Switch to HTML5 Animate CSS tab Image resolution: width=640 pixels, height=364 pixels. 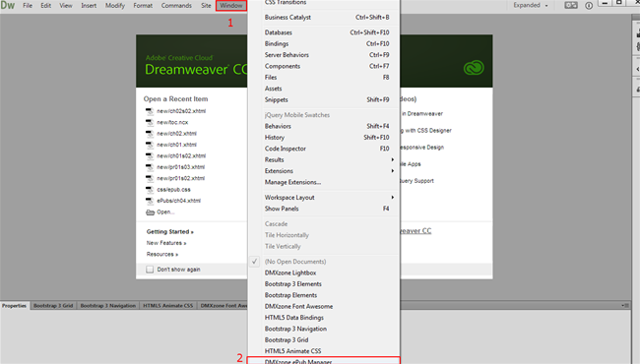(x=167, y=306)
